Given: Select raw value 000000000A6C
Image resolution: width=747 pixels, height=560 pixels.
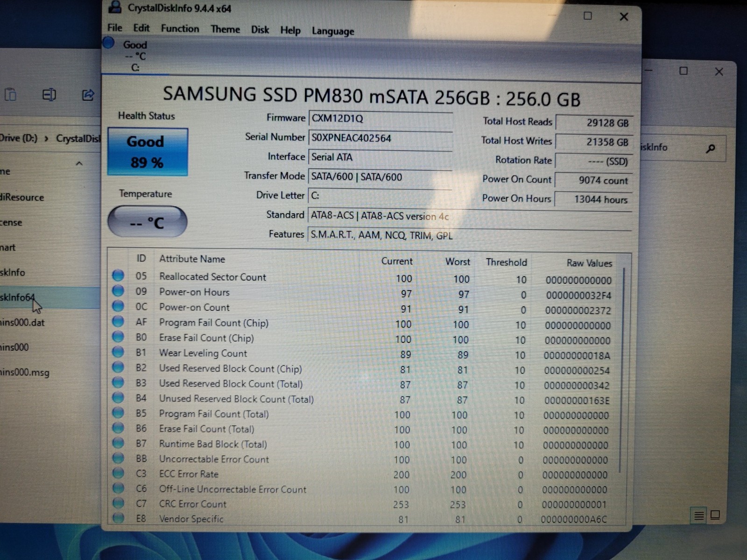Looking at the screenshot, I should [x=574, y=519].
